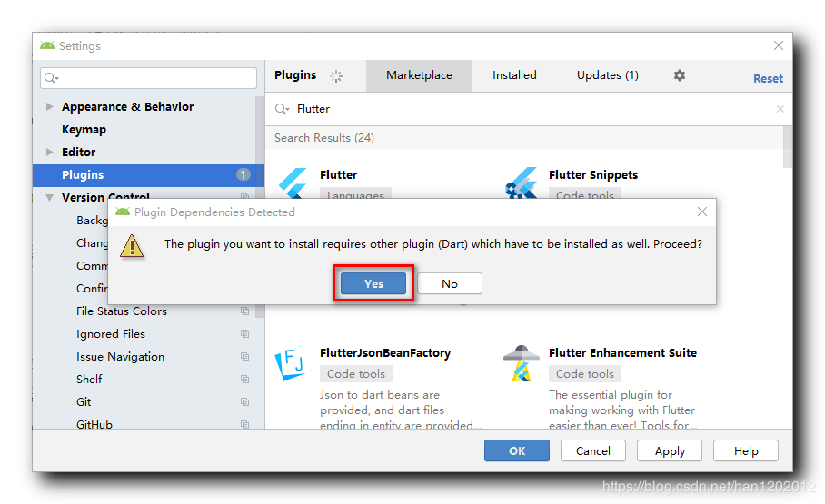Click the Help button
The width and height of the screenshot is (825, 504).
pos(746,450)
